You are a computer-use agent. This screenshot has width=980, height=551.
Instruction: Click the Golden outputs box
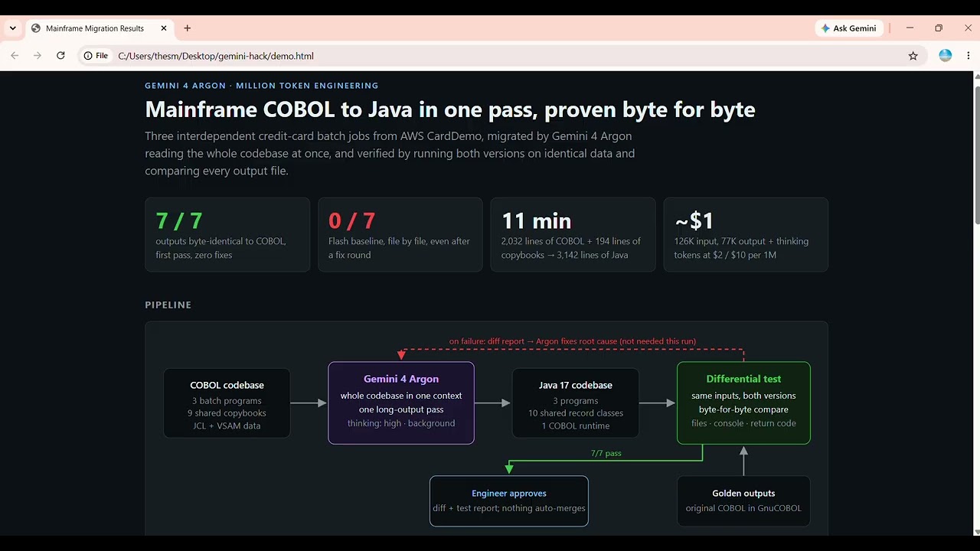coord(743,501)
